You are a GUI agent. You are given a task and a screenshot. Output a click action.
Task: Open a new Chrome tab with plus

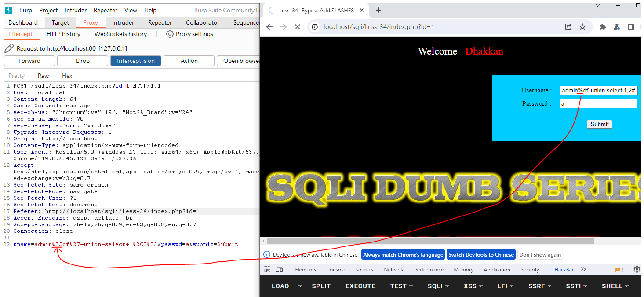[x=378, y=10]
